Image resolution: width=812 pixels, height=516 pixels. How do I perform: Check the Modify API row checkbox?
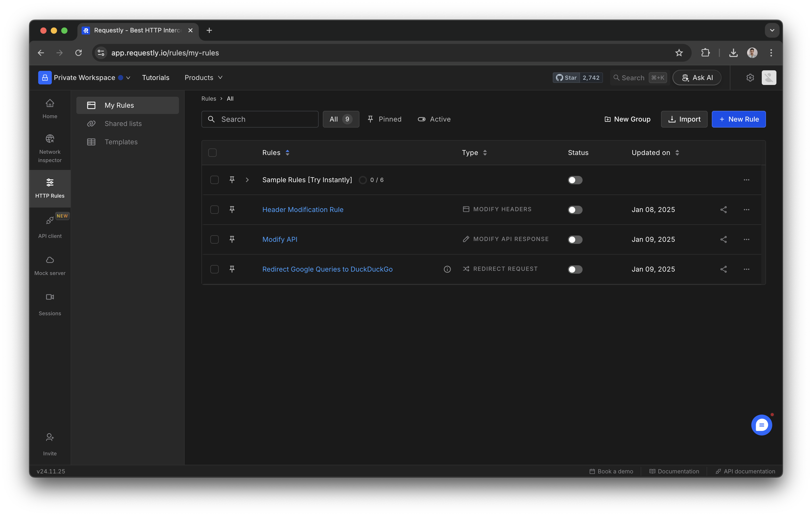pyautogui.click(x=215, y=239)
